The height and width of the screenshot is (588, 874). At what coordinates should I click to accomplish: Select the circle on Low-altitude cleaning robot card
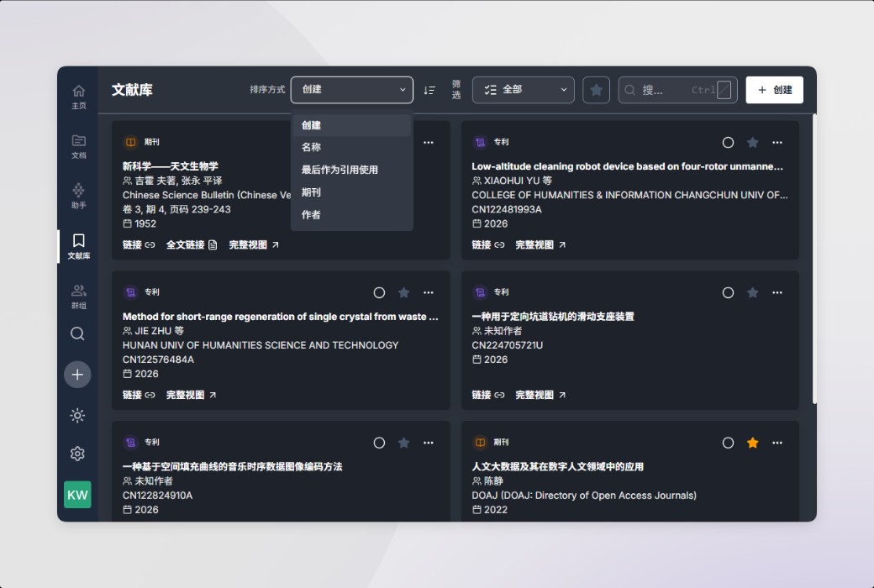coord(728,143)
